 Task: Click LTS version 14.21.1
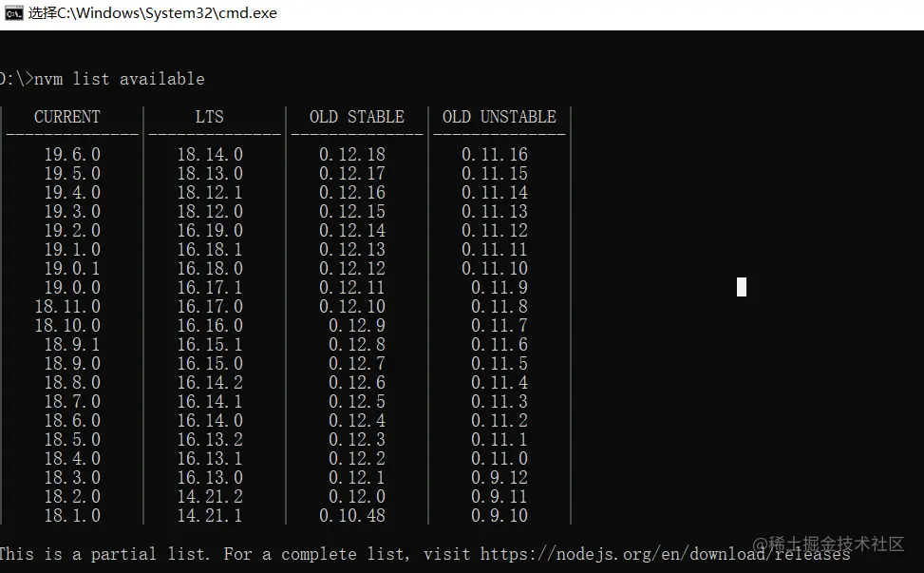click(210, 515)
